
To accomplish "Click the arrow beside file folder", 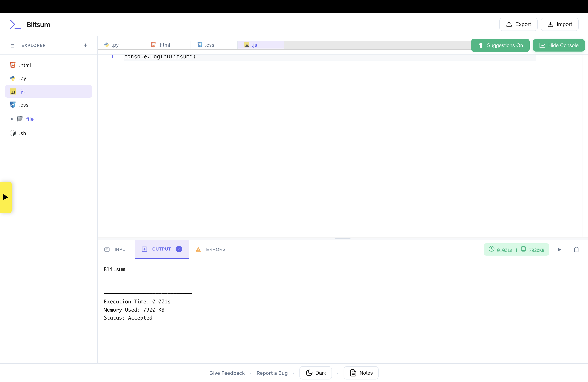I will [12, 119].
